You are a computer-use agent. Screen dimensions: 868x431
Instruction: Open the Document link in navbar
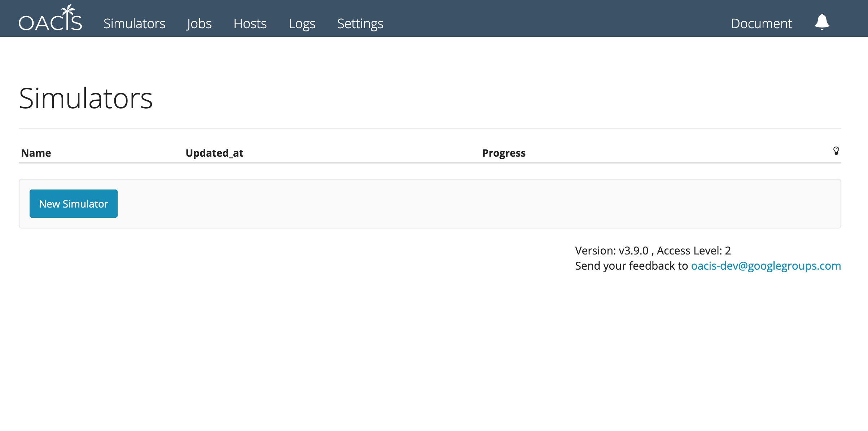click(x=761, y=24)
